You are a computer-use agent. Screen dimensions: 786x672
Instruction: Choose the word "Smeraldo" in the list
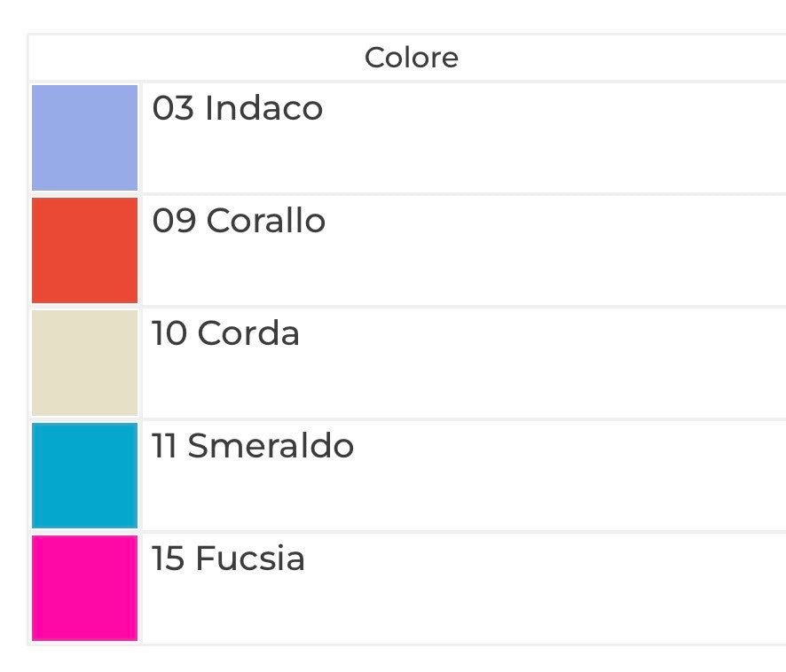[271, 446]
